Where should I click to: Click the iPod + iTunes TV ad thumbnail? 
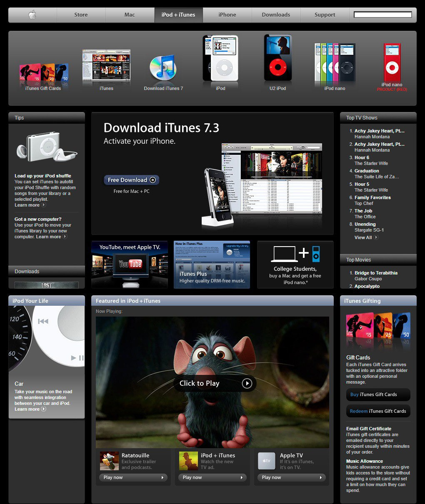(x=188, y=461)
